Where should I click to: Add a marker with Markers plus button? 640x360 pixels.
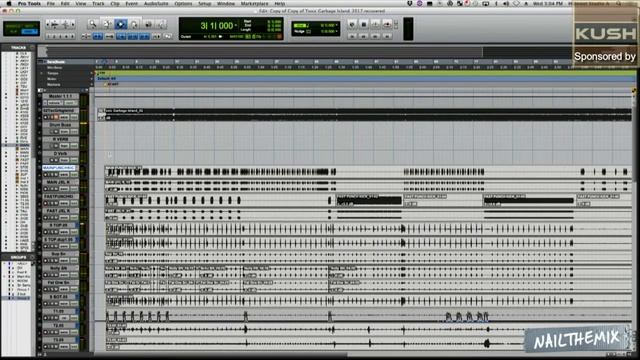click(92, 84)
